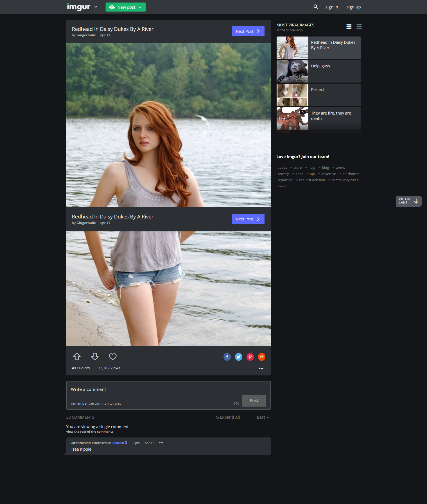427x504 pixels.
Task: Open the 'Help, guys.' bear thumbnail
Action: pyautogui.click(x=292, y=71)
